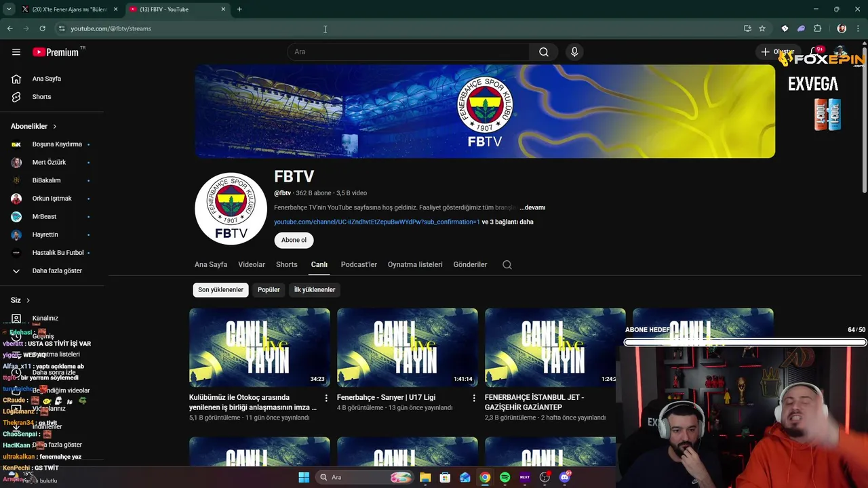Reload the page in Chrome
868x488 pixels.
[42, 28]
